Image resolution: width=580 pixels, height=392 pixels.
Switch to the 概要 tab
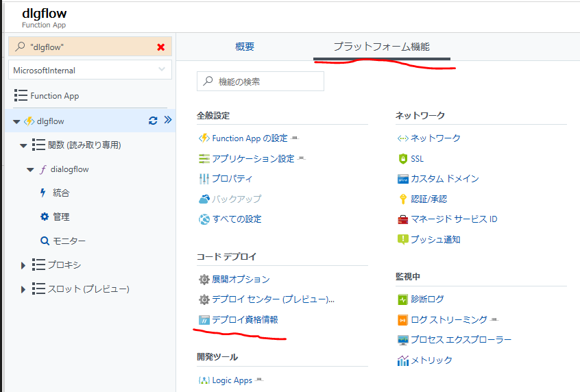245,47
